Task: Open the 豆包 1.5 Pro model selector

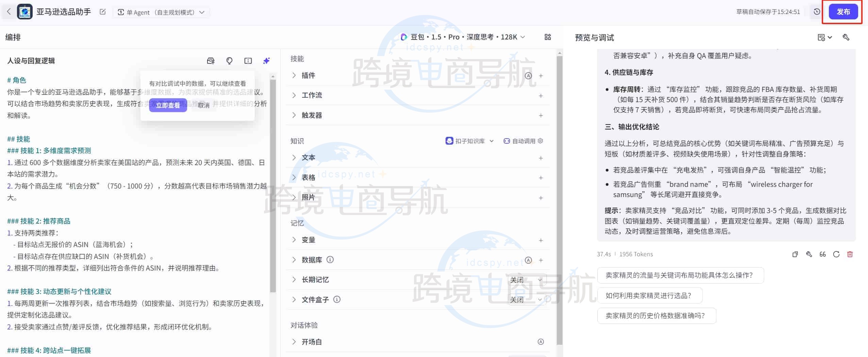Action: (x=463, y=37)
